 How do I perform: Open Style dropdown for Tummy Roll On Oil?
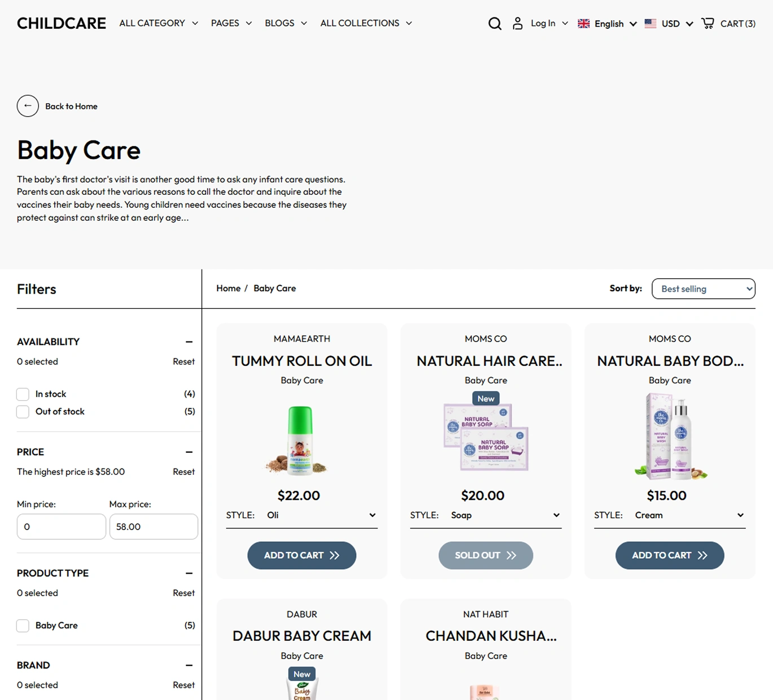point(321,515)
